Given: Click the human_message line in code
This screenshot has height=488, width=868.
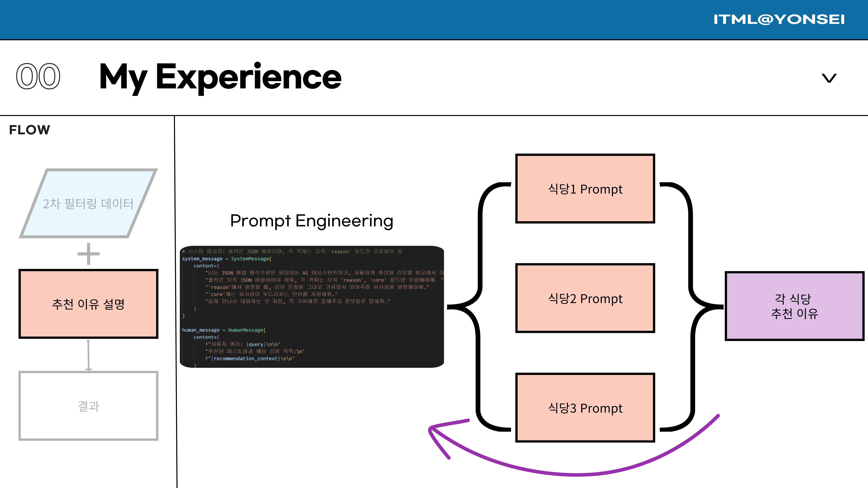Looking at the screenshot, I should [x=224, y=330].
